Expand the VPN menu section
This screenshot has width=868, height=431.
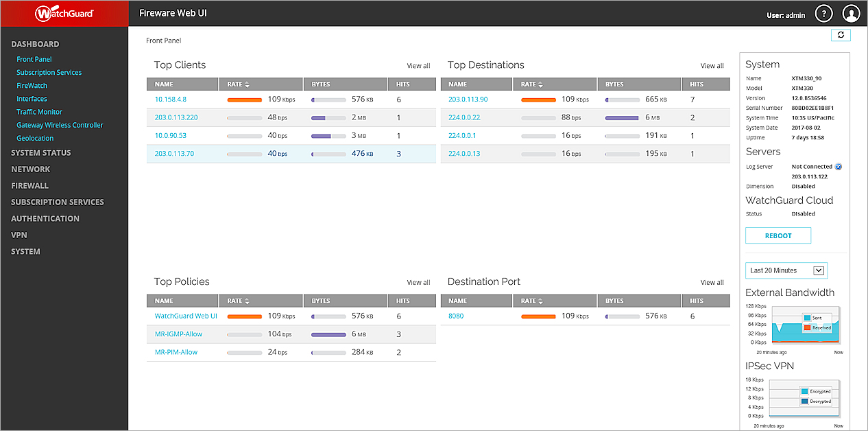tap(19, 235)
